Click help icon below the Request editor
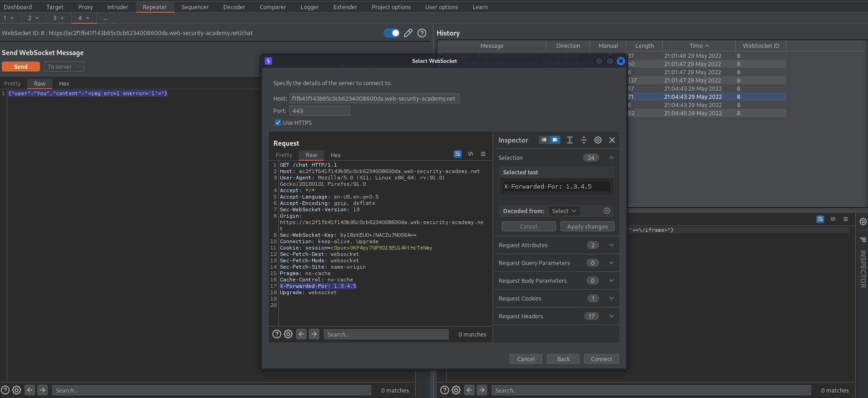Viewport: 868px width, 398px height. (x=277, y=334)
